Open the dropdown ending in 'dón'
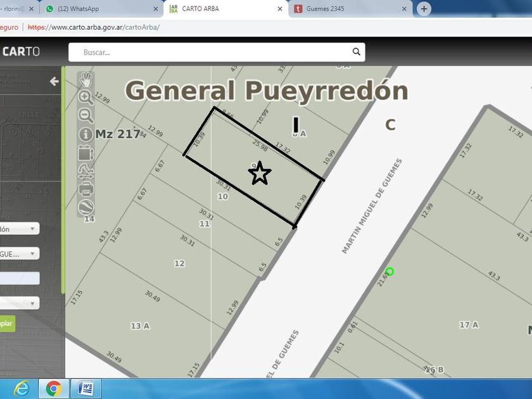 20,229
